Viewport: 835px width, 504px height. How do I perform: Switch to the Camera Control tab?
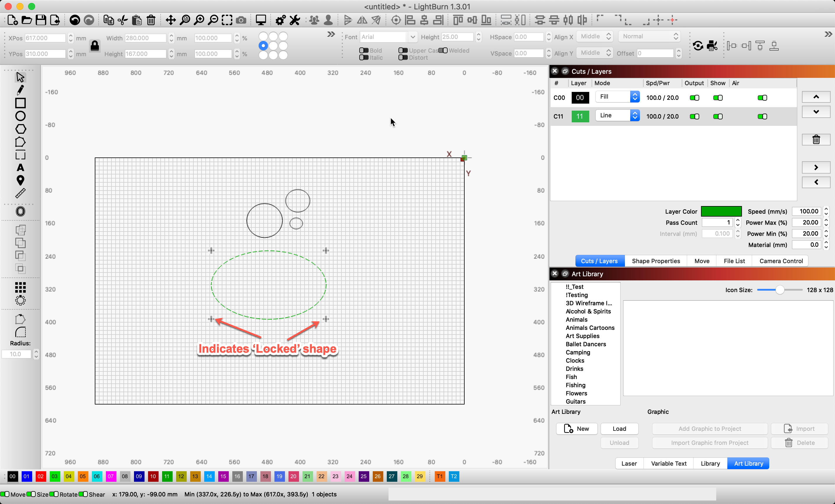click(781, 261)
